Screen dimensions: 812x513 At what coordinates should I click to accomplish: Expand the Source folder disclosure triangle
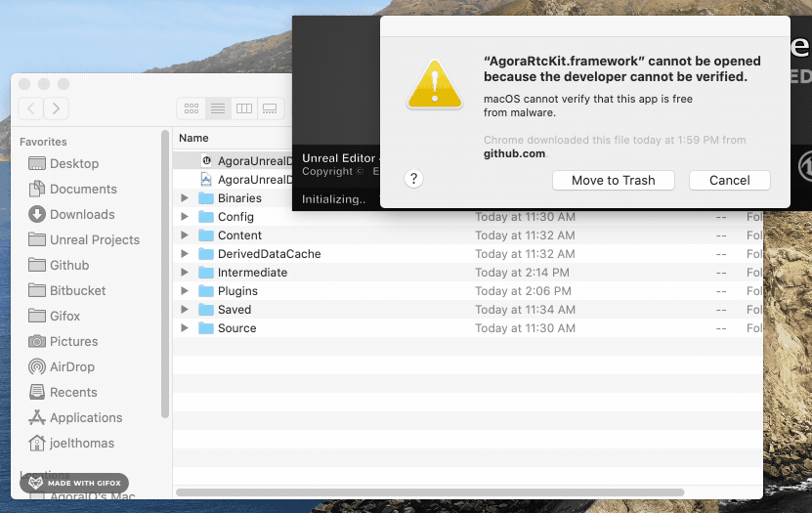(185, 328)
